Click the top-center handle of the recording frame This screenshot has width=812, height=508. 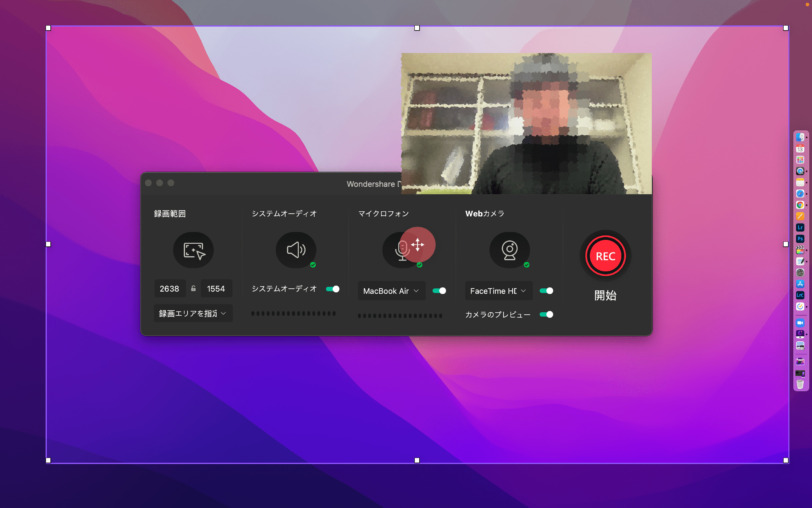click(x=417, y=28)
